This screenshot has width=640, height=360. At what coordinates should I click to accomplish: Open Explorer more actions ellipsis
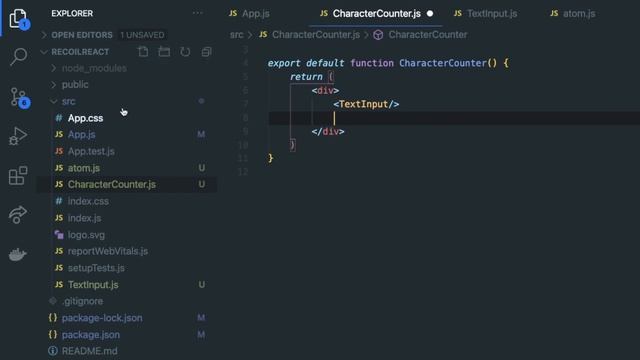(x=198, y=13)
